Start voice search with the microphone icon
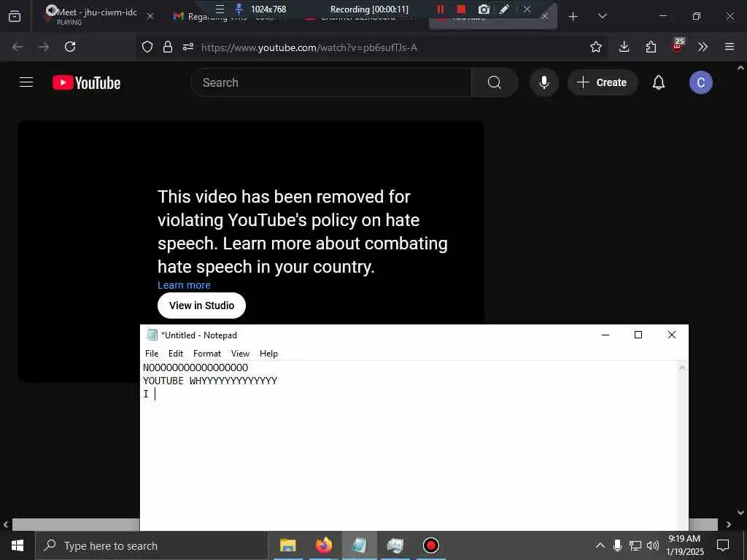Image resolution: width=747 pixels, height=560 pixels. pos(543,82)
